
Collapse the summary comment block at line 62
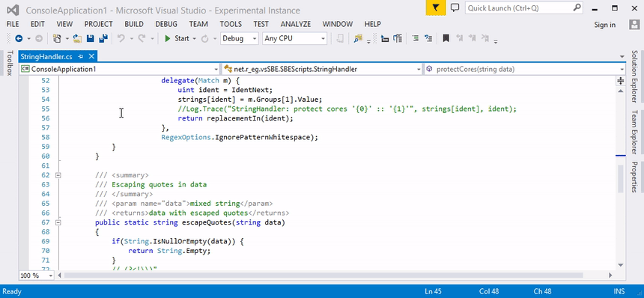[x=58, y=175]
